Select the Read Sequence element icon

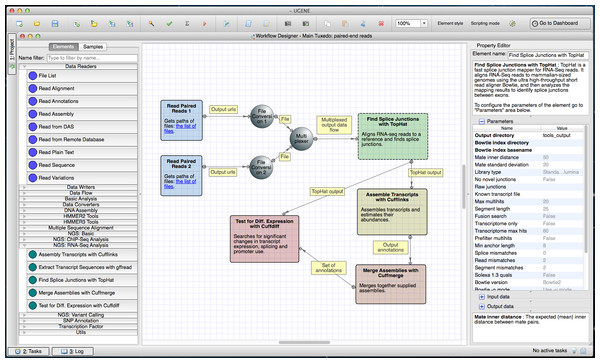(x=33, y=165)
